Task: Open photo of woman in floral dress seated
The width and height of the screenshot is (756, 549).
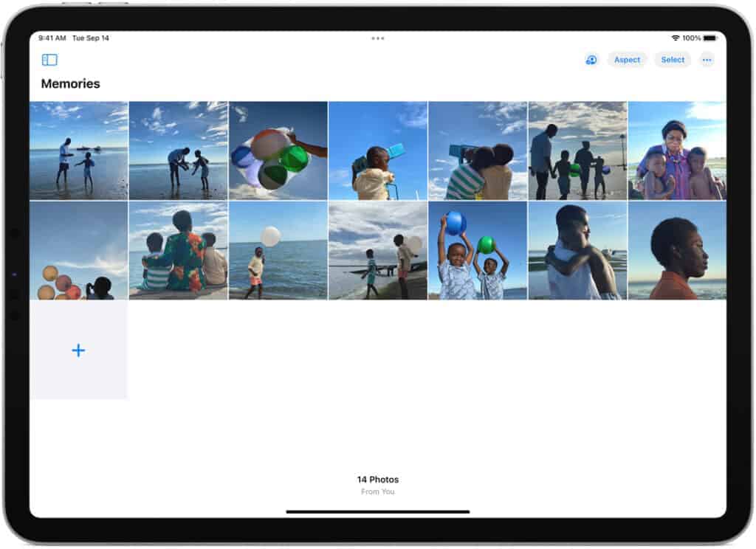Action: tap(178, 251)
